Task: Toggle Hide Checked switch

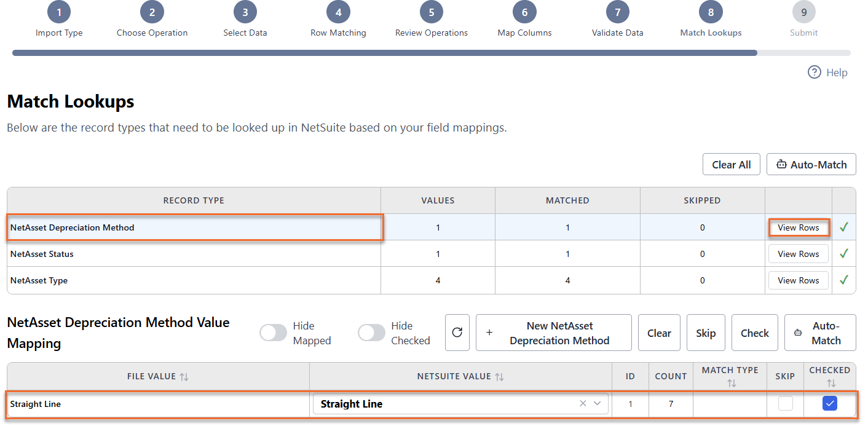Action: click(x=371, y=333)
